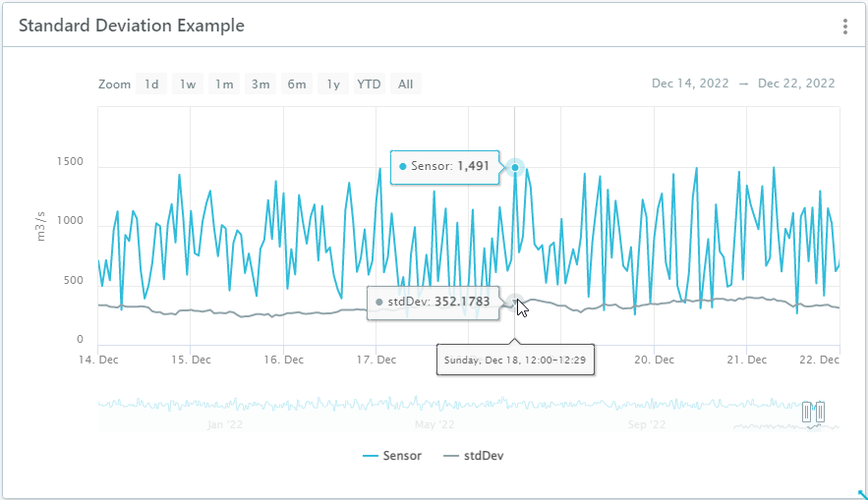Select the YTD zoom option

click(x=369, y=84)
